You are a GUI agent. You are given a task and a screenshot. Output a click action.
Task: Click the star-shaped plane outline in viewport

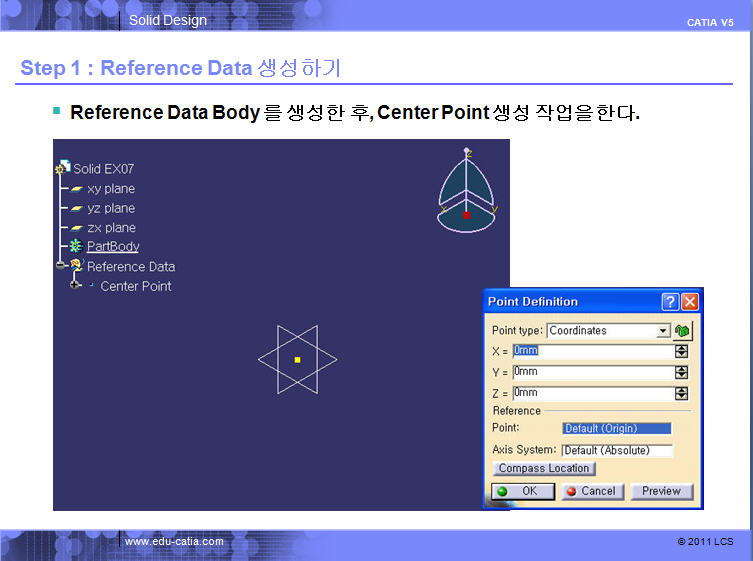297,359
